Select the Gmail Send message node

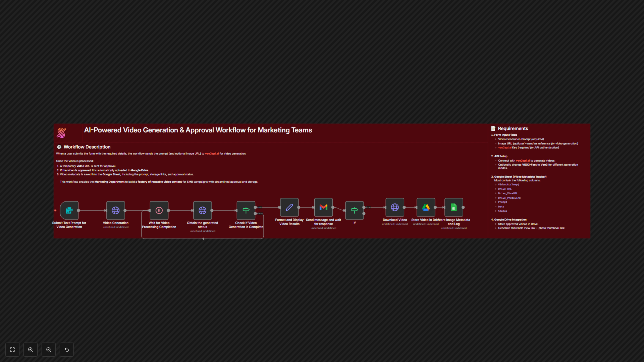323,207
